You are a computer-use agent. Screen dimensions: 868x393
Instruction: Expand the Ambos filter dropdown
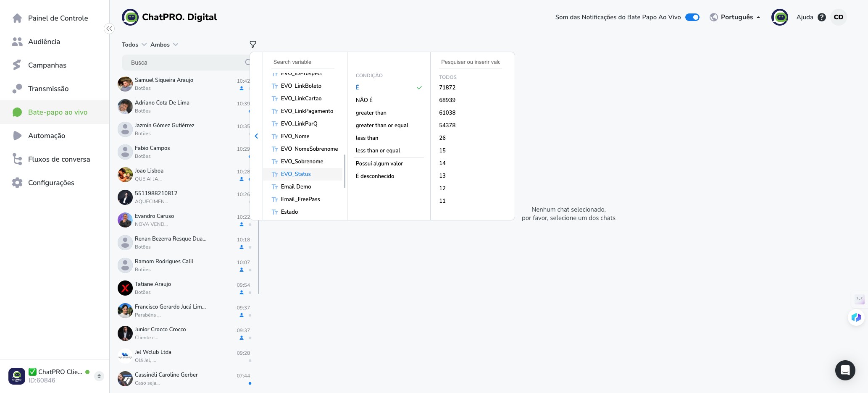[x=164, y=45]
